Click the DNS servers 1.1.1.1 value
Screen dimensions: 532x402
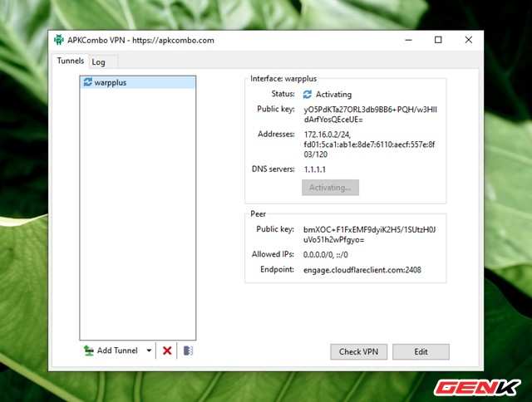(314, 169)
